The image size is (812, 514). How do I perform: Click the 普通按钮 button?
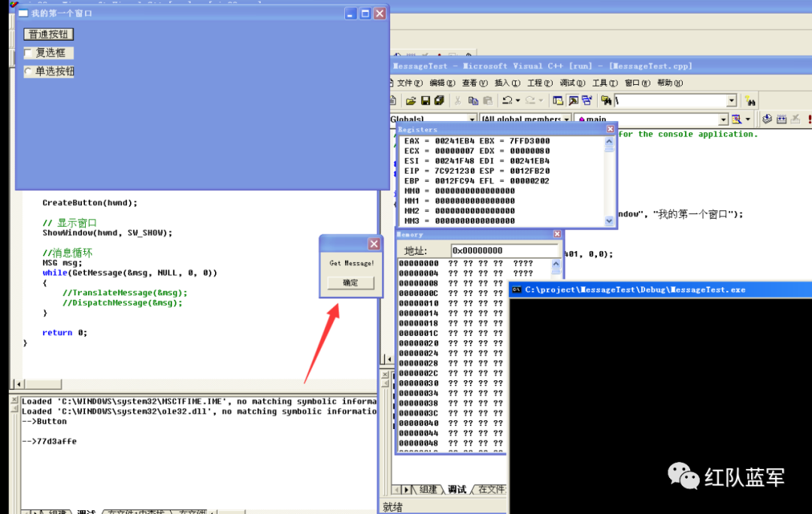[x=49, y=34]
